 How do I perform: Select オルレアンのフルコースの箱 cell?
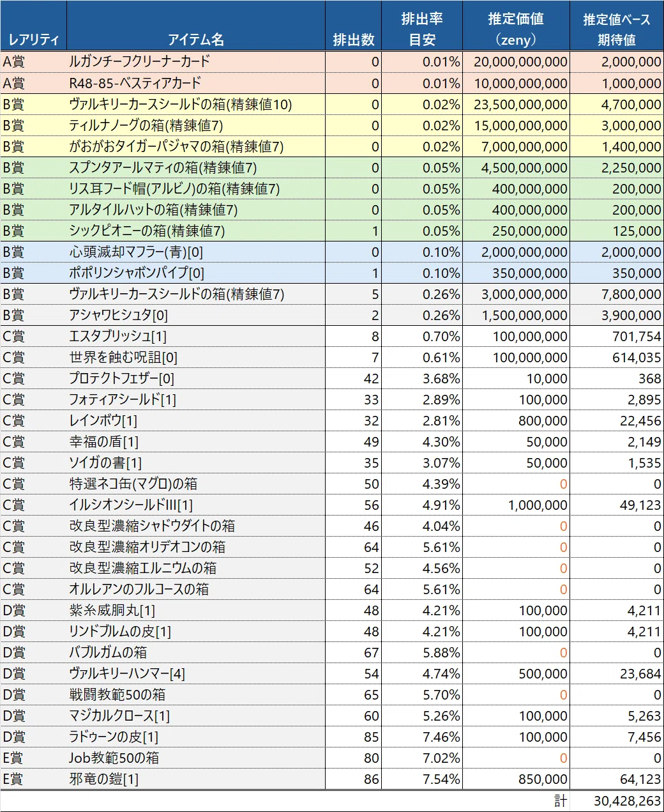[196, 589]
